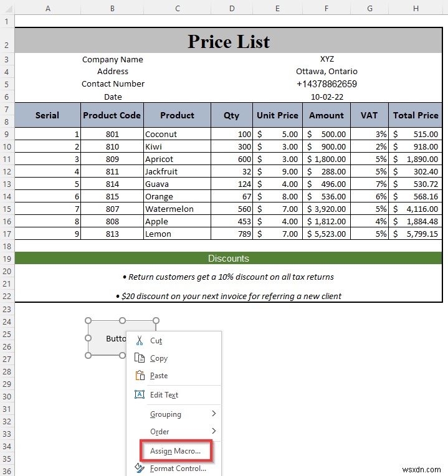Click the Cut scissors icon
The image size is (448, 476).
tap(140, 340)
